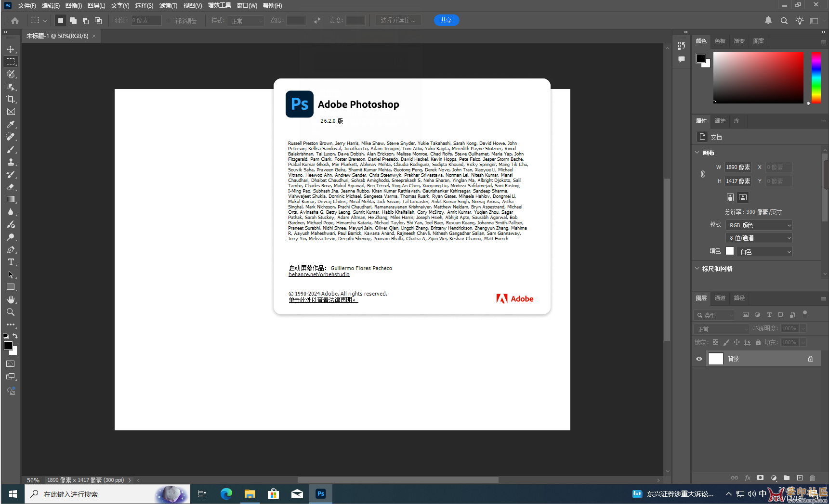Open the 类型 layer filter dropdown

point(714,315)
